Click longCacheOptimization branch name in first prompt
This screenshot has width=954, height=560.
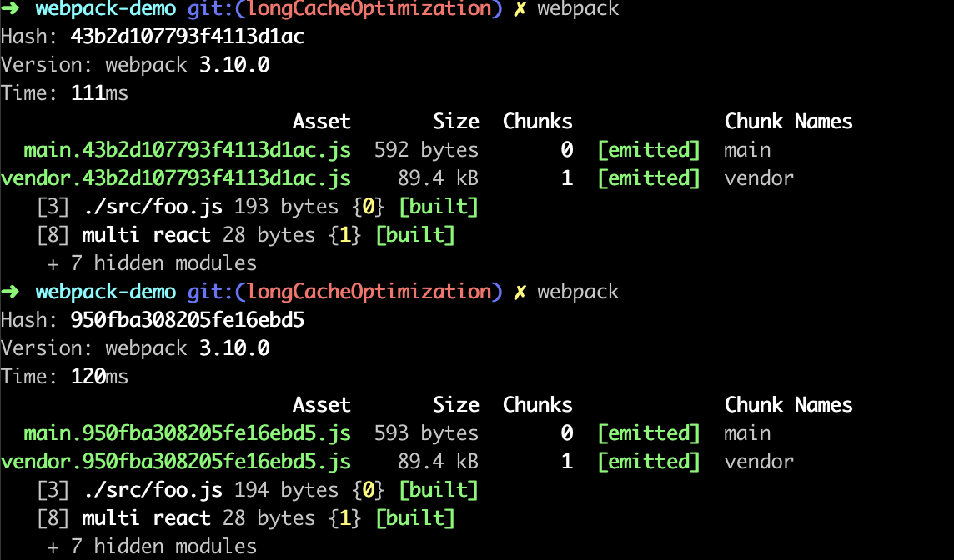click(x=369, y=8)
